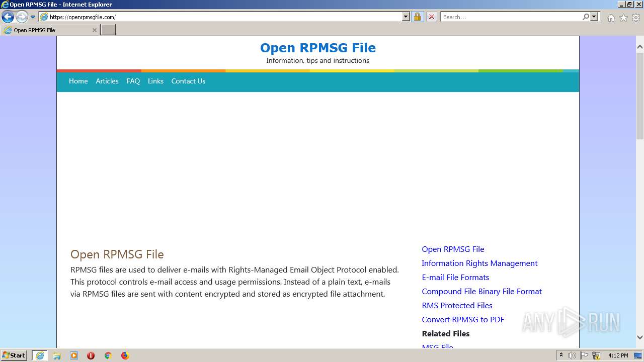Screen dimensions: 644x362
Task: Click the Action Center flag tray icon
Action: click(x=584, y=355)
